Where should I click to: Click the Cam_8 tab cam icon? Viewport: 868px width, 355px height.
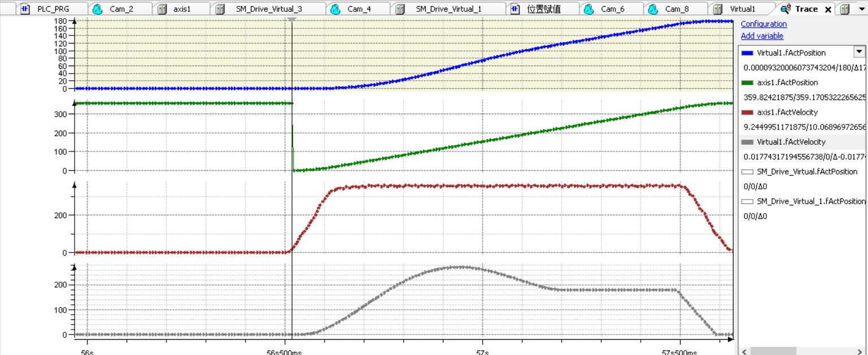coord(653,9)
